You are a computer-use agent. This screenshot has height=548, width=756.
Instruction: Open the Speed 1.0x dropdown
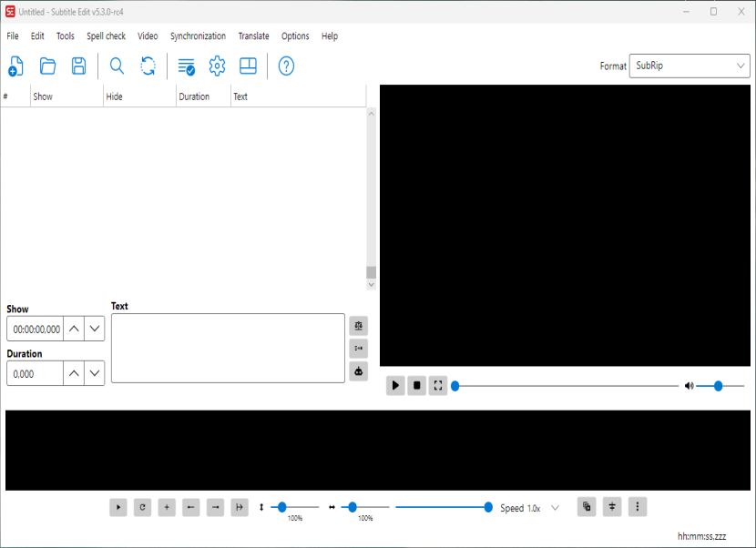pos(555,508)
